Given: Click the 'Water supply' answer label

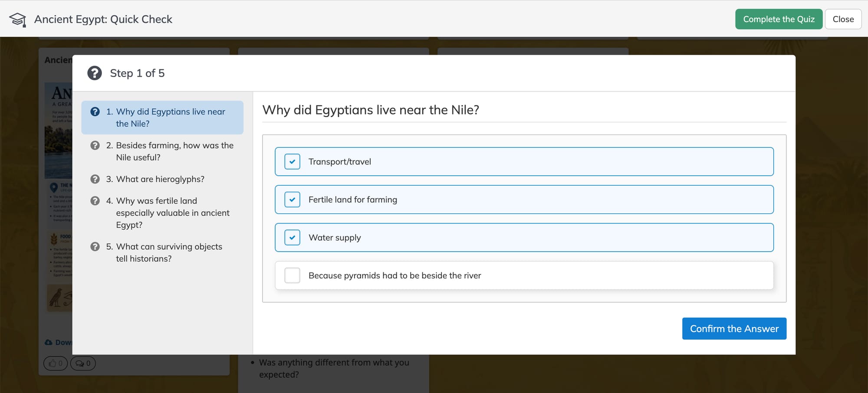Looking at the screenshot, I should 335,238.
